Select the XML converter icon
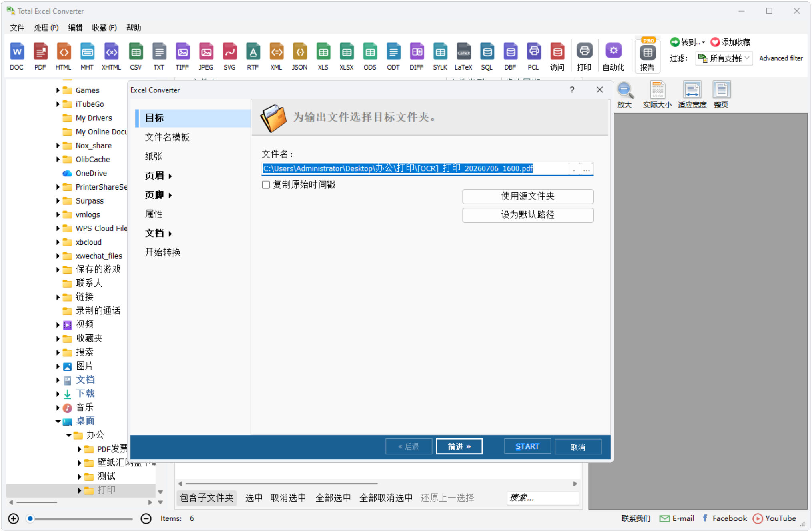The height and width of the screenshot is (532, 812). [276, 56]
